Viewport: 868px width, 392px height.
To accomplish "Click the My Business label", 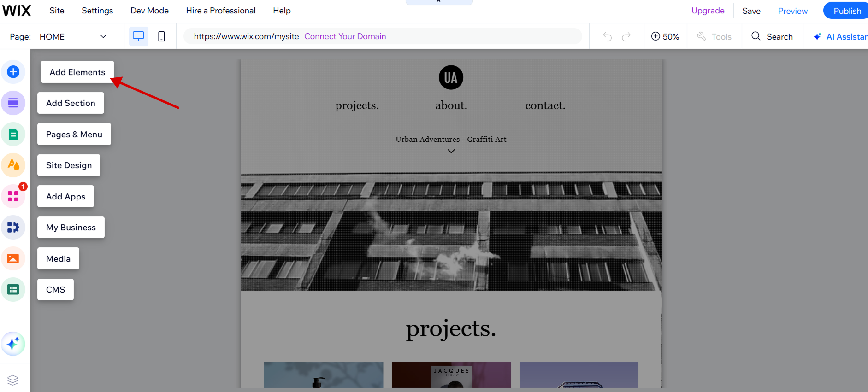I will pos(71,227).
